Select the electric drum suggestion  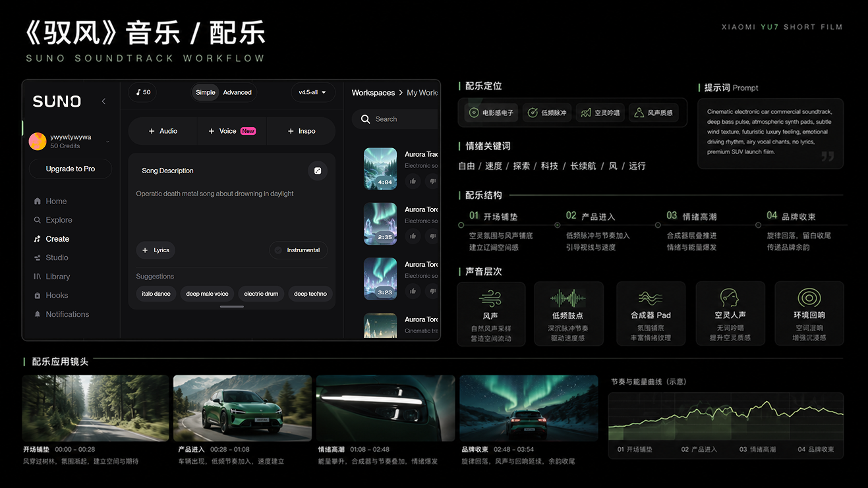coord(261,294)
